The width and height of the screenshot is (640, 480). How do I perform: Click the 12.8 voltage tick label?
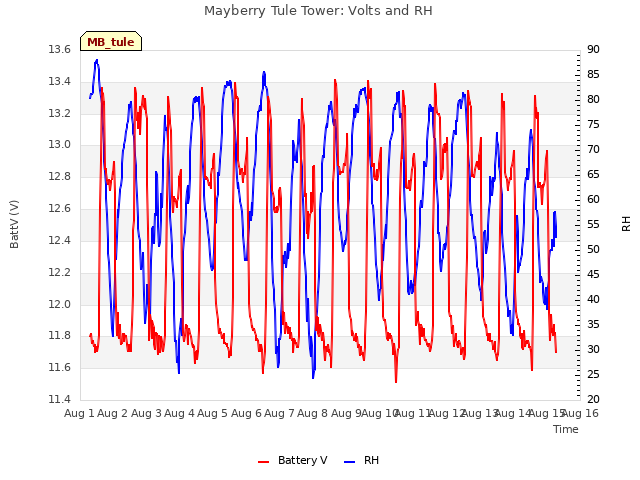(x=59, y=177)
